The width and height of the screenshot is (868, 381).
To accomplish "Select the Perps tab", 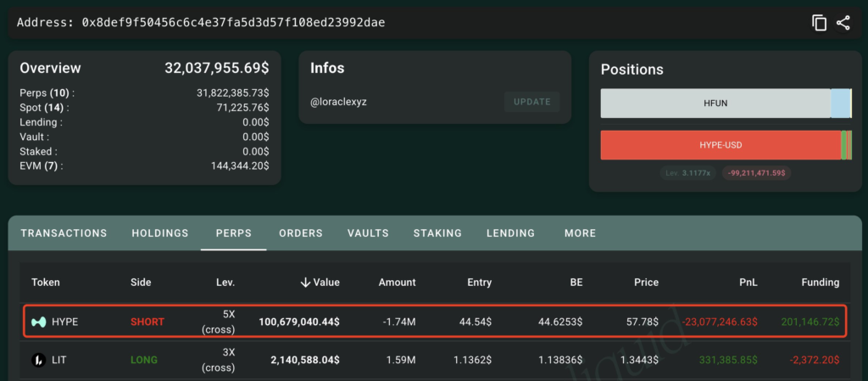I will (x=234, y=233).
